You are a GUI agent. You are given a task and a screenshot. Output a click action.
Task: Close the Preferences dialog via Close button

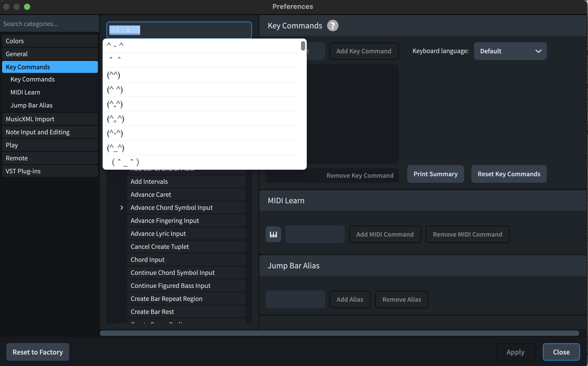tap(561, 352)
